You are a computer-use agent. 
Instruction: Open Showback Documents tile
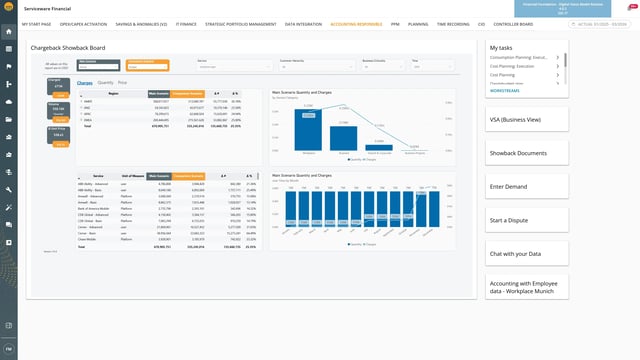click(527, 153)
